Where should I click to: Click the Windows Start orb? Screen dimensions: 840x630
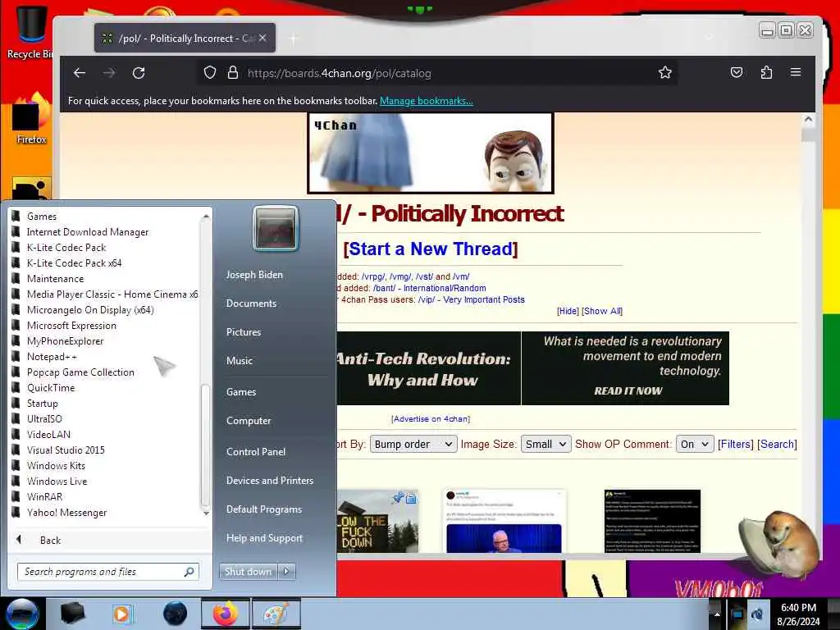(22, 614)
